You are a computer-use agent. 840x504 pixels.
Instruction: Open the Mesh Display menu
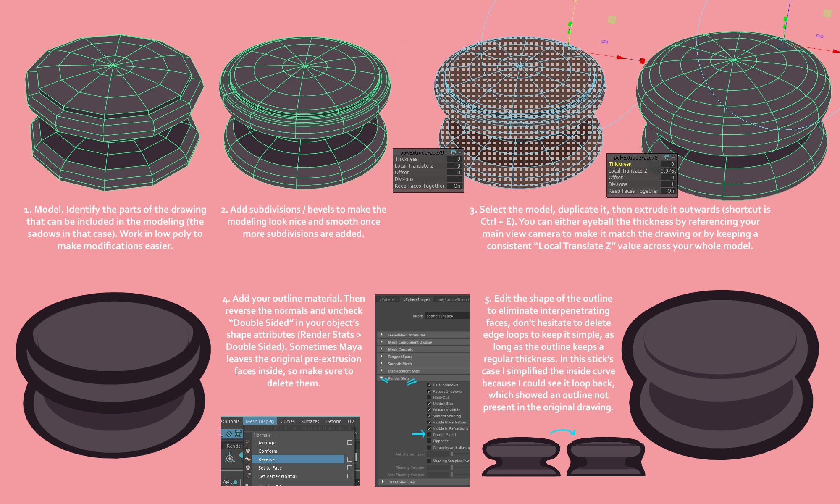coord(260,421)
